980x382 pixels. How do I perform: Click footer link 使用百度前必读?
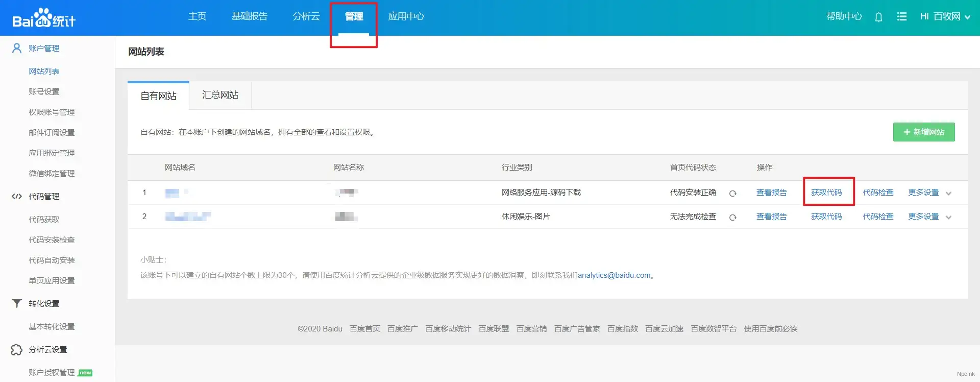point(771,329)
